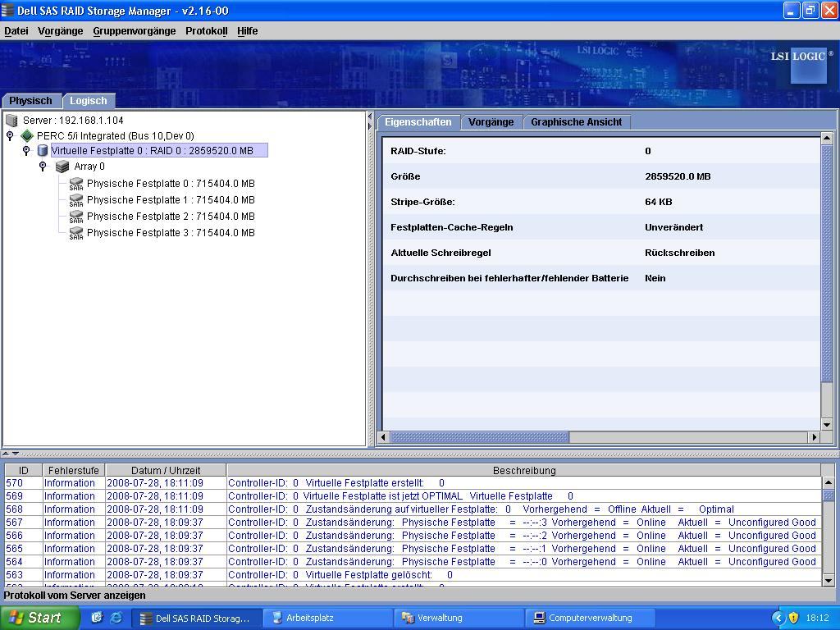The width and height of the screenshot is (840, 630).
Task: Click the Windows Start button
Action: point(39,618)
